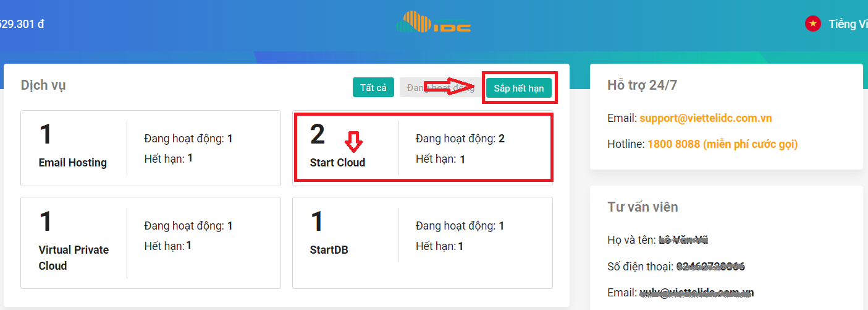Select Start Cloud Đang hoạt động: 2
Image resolution: width=868 pixels, height=310 pixels.
click(x=460, y=139)
